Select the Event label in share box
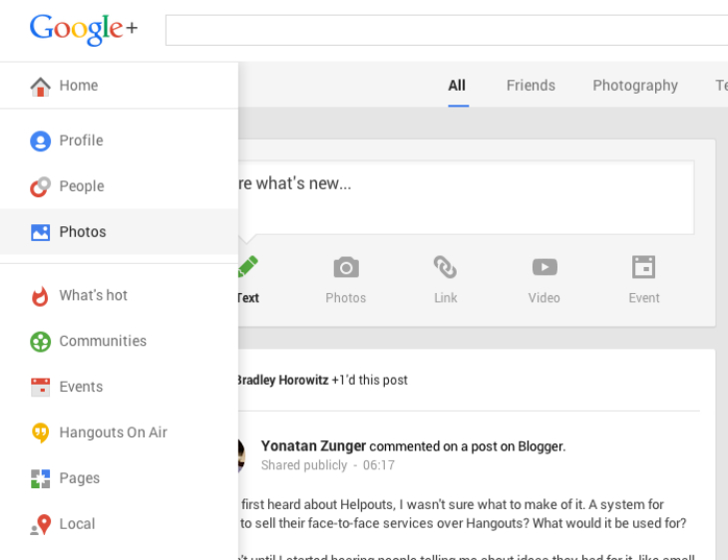The height and width of the screenshot is (560, 728). [644, 298]
